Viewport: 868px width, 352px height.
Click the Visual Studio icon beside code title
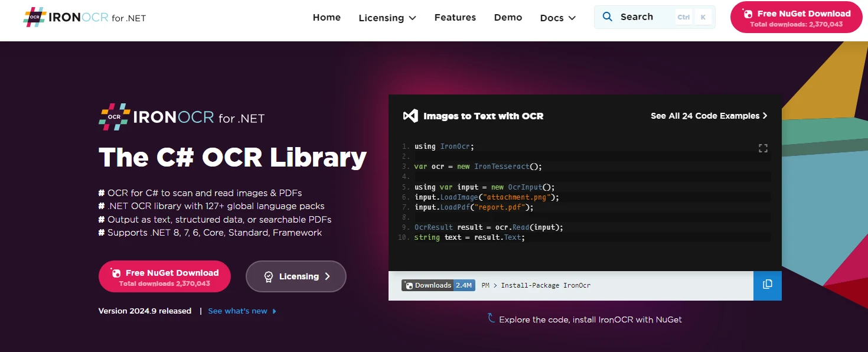pos(410,116)
